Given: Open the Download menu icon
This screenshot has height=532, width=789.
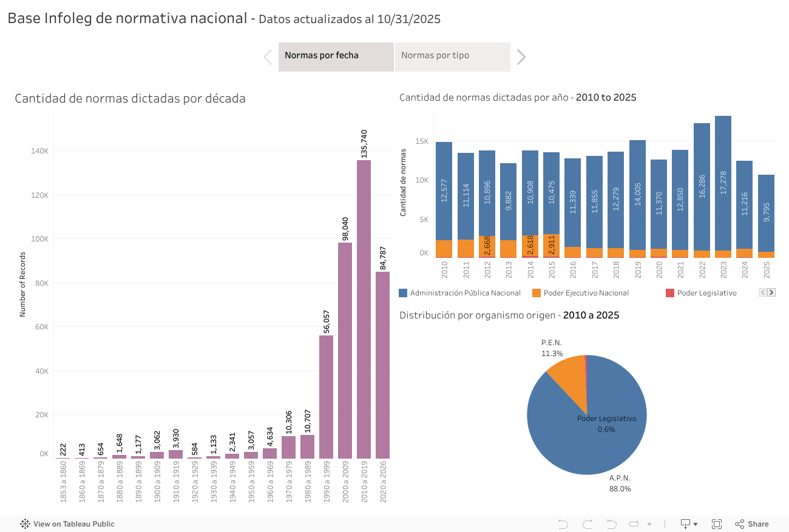Looking at the screenshot, I should (688, 524).
